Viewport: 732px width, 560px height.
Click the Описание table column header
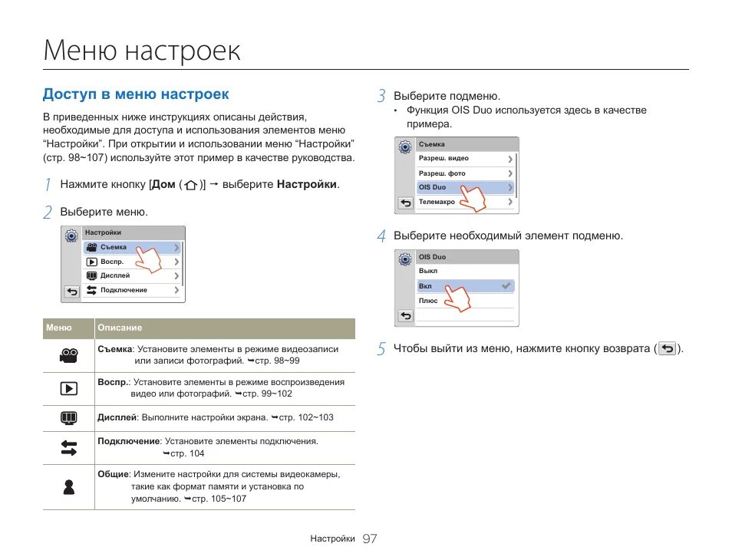pos(120,328)
